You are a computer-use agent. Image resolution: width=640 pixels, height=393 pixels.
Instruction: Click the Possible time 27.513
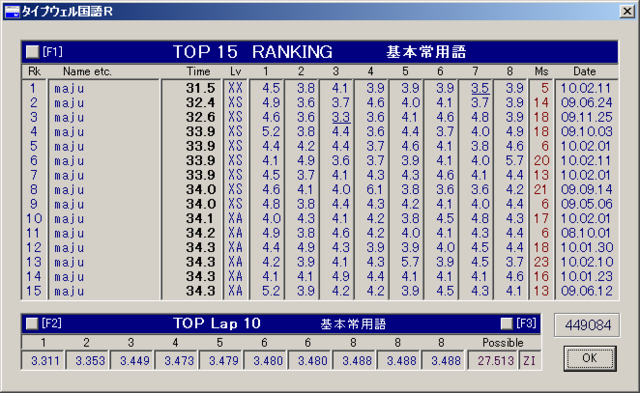tap(495, 361)
